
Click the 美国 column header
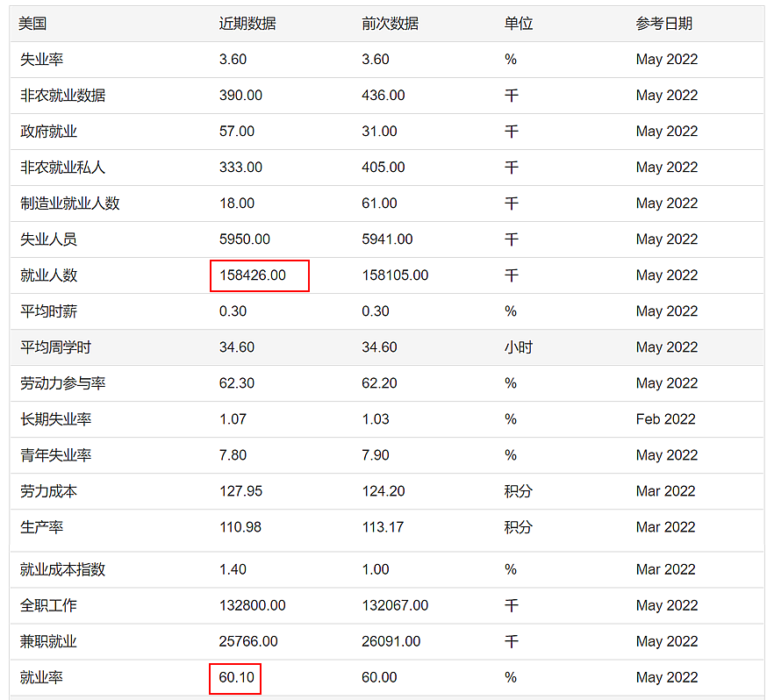[32, 24]
